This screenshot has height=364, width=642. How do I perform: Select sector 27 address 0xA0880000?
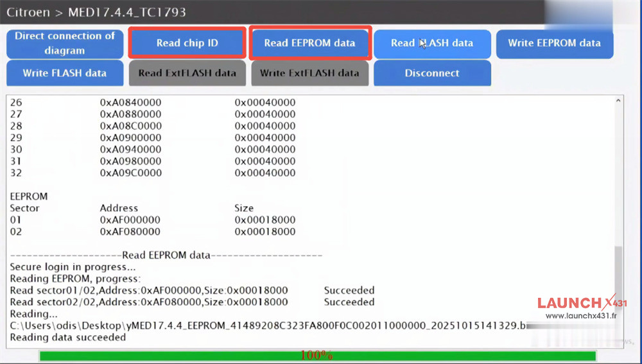130,114
